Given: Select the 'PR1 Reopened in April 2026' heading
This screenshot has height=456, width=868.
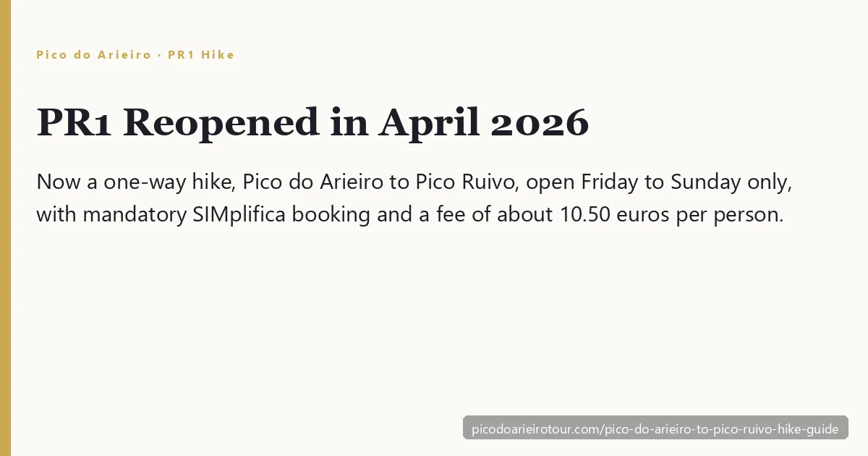Looking at the screenshot, I should click(312, 122).
